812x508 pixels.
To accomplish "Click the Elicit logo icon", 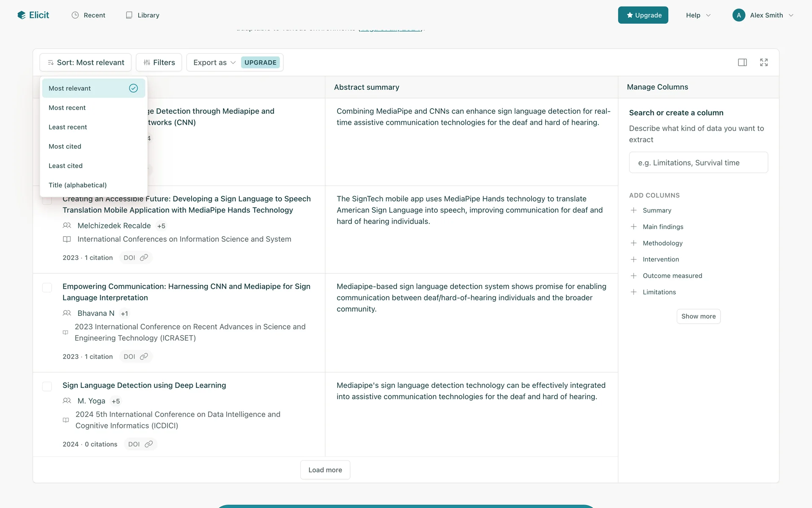I will tap(22, 15).
